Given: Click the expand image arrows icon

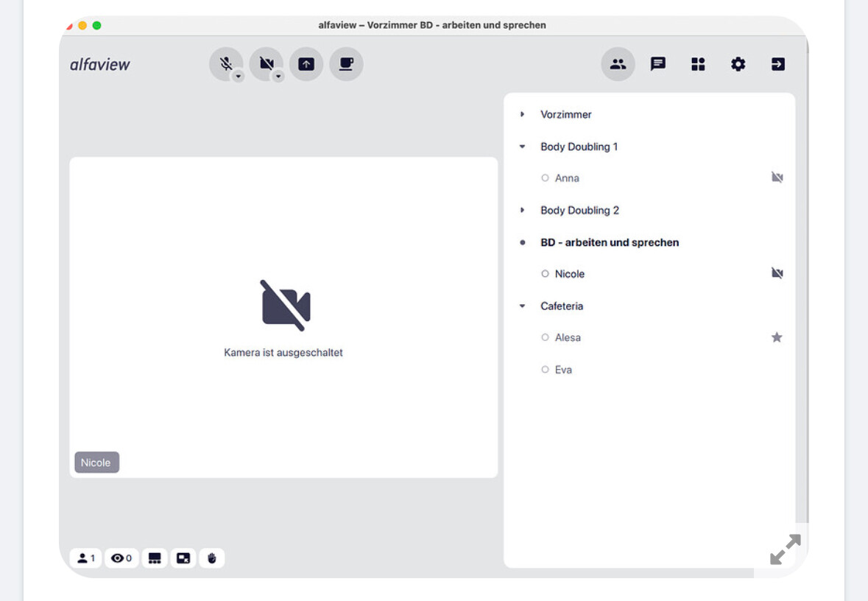Looking at the screenshot, I should click(785, 549).
